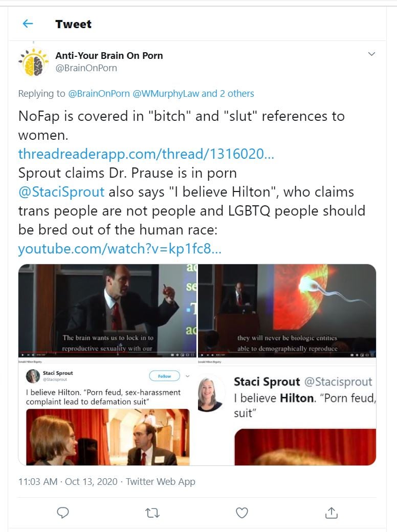Viewport: 397px width, 532px height.
Task: Open share menu with upload icon
Action: pos(331,513)
